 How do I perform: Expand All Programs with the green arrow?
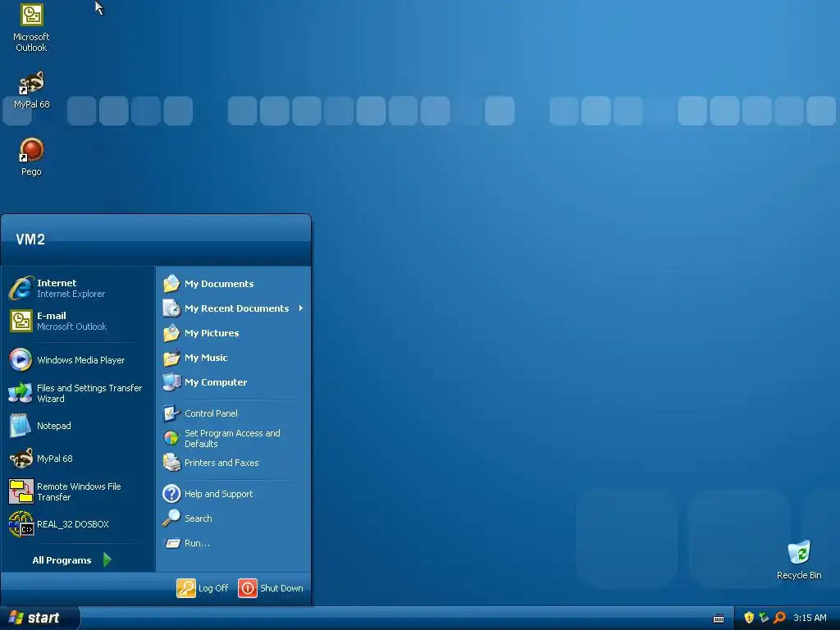click(x=107, y=559)
